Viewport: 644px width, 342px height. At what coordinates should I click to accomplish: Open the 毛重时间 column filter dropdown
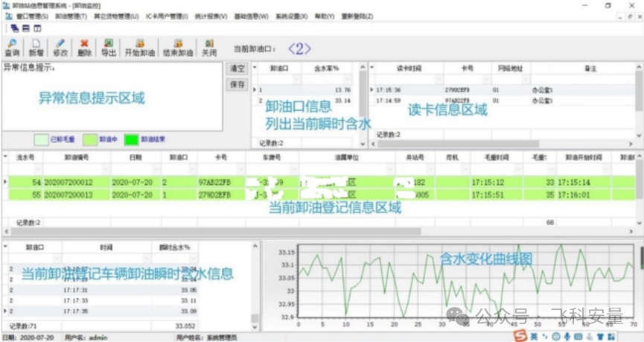pos(518,169)
